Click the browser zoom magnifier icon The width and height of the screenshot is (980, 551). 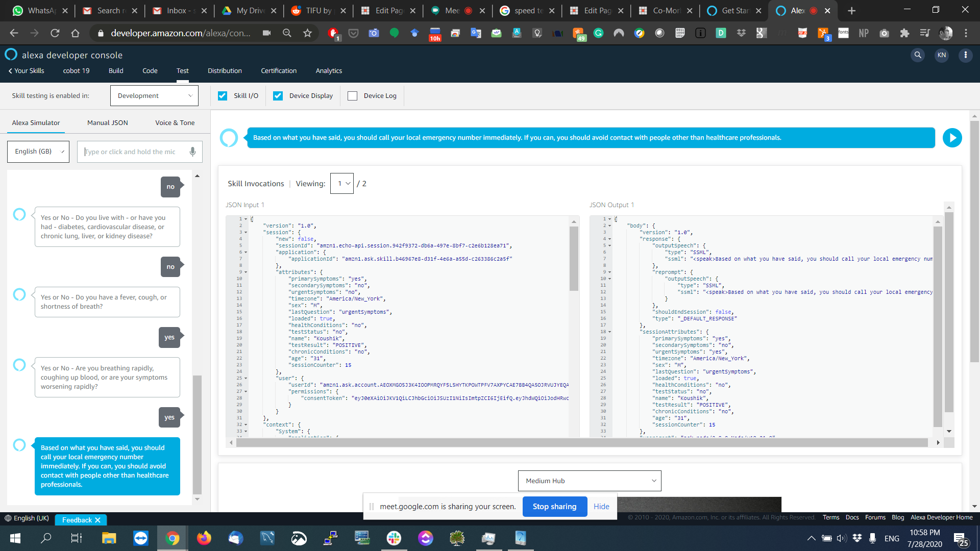[x=287, y=33]
